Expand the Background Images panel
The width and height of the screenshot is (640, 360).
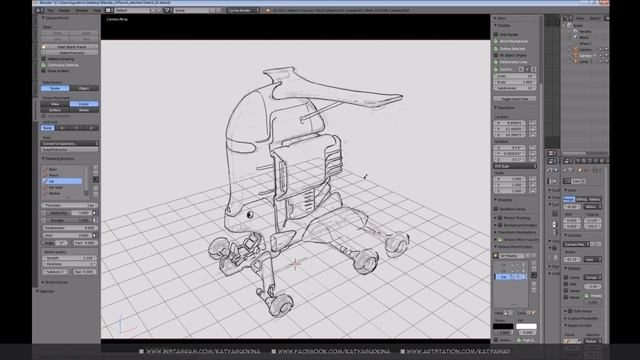(x=515, y=225)
